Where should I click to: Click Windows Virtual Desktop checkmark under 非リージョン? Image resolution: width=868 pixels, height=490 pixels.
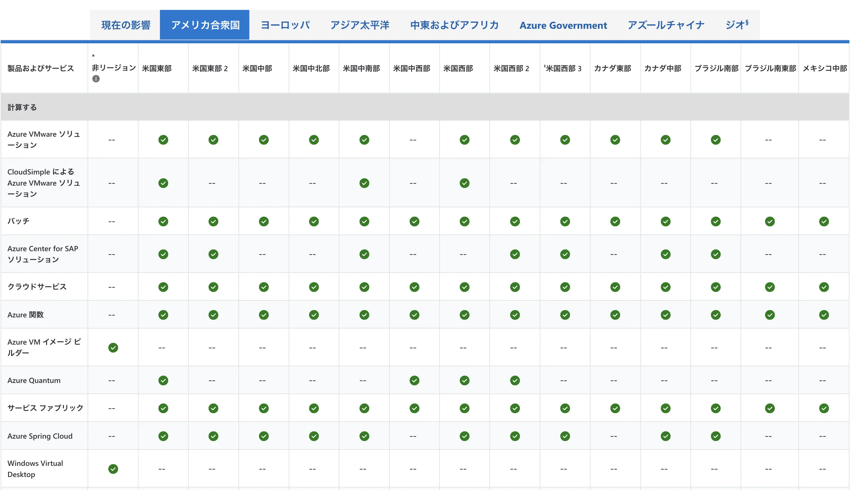[x=113, y=469]
